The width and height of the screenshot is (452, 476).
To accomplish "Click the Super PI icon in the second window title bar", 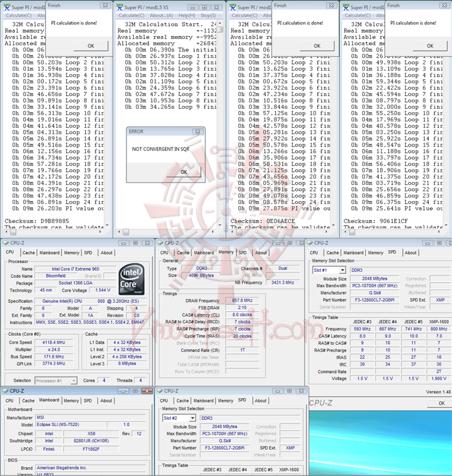I will click(x=120, y=7).
